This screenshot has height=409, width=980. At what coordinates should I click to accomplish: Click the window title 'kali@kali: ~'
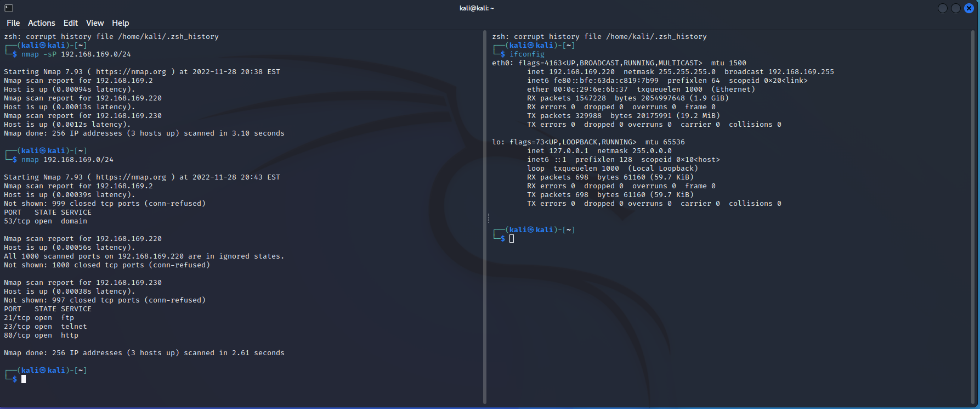[477, 8]
